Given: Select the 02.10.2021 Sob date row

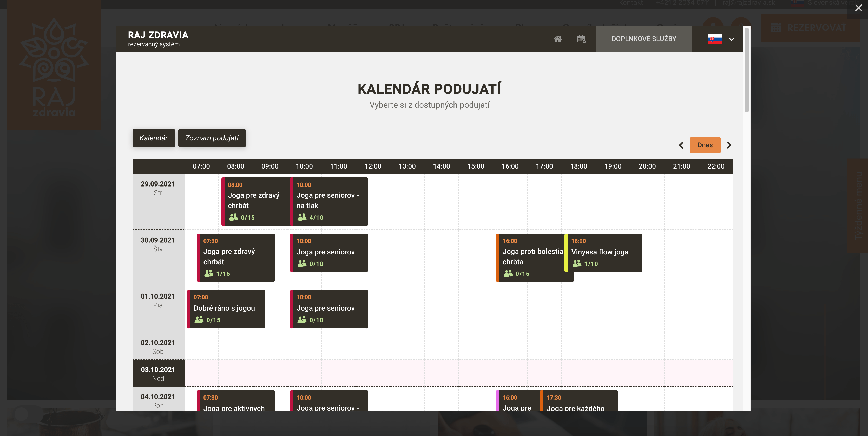Looking at the screenshot, I should (x=158, y=346).
